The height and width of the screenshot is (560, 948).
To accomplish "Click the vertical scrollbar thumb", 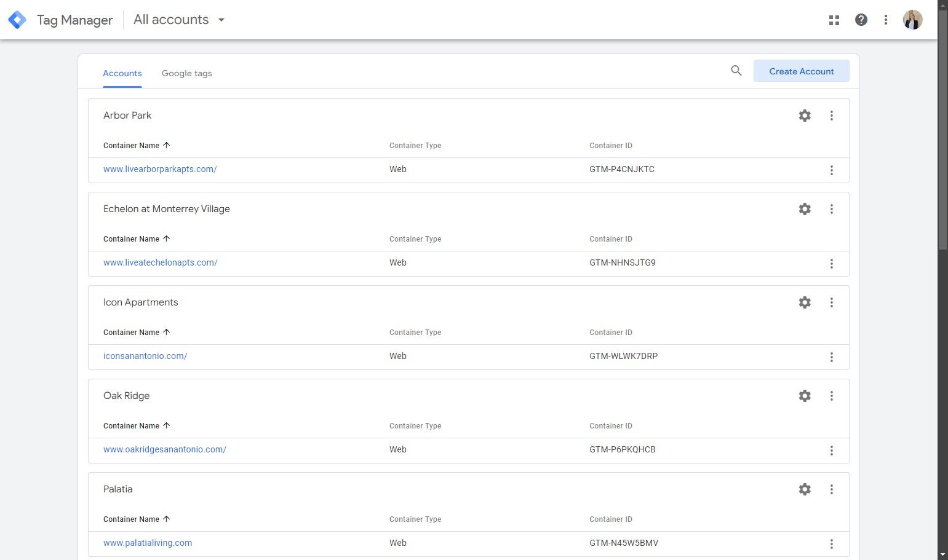I will pyautogui.click(x=942, y=130).
